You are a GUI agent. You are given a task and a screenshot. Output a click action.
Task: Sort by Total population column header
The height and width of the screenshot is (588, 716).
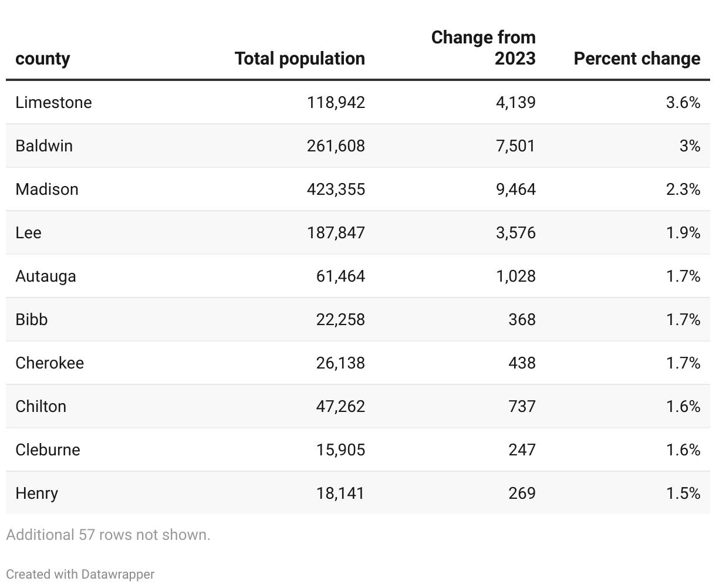tap(299, 59)
